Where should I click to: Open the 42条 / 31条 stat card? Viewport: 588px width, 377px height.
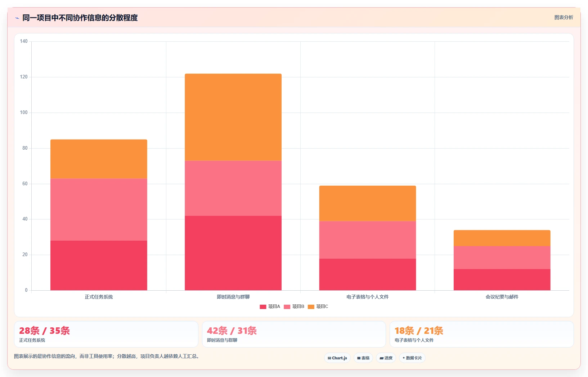(x=294, y=334)
